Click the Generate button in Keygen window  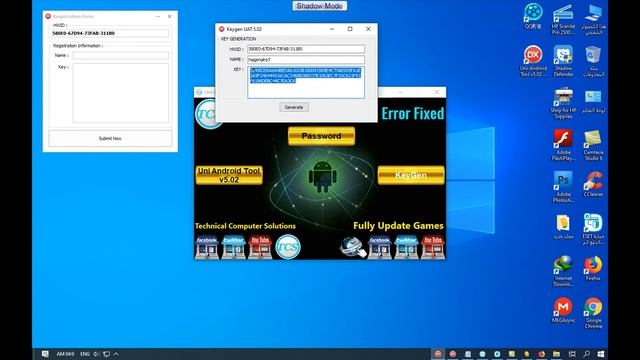point(294,107)
